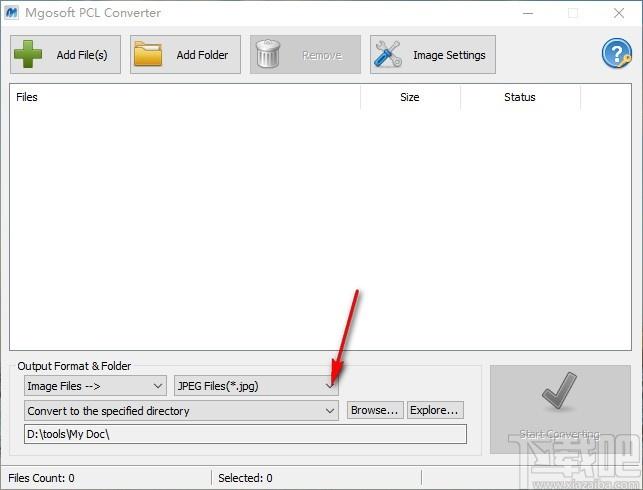Click the Size column header
The width and height of the screenshot is (643, 490).
[410, 97]
